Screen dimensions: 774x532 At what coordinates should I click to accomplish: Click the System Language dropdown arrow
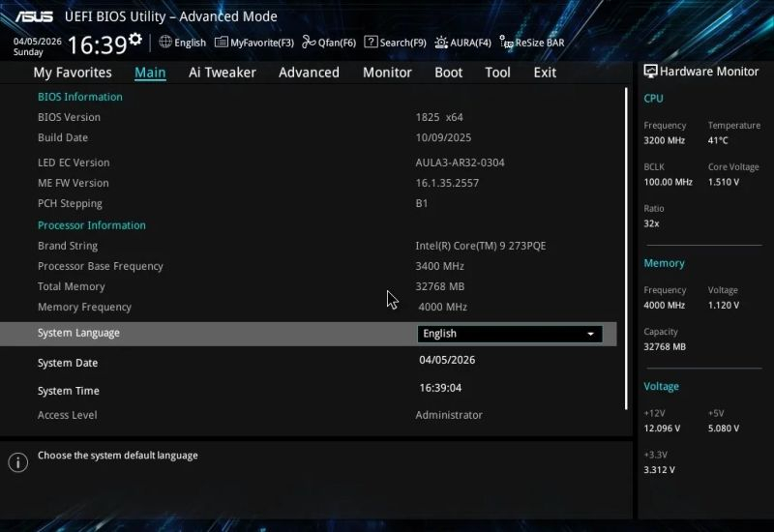click(590, 334)
